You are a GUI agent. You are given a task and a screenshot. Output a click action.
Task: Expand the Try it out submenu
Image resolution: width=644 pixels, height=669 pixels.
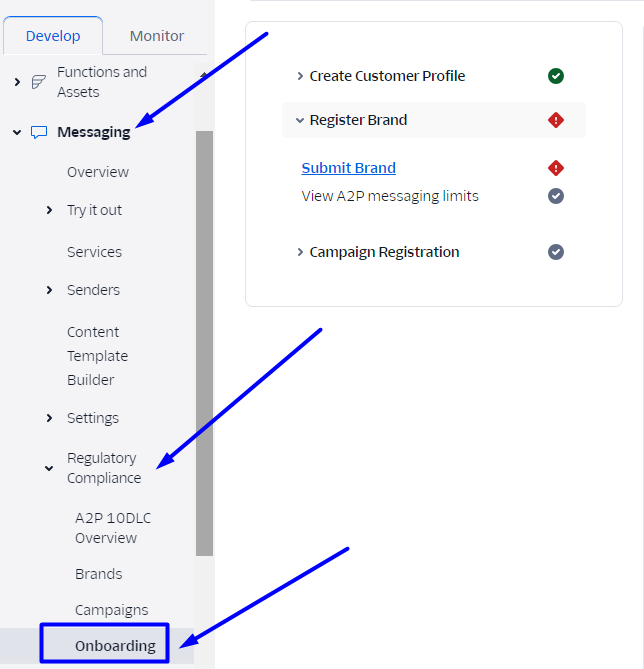49,210
